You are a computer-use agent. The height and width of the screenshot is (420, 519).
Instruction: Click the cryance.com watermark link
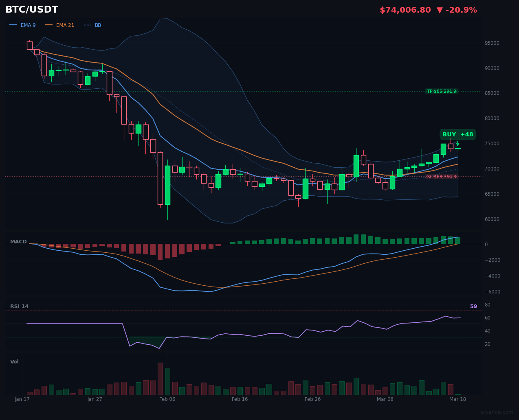498,412
